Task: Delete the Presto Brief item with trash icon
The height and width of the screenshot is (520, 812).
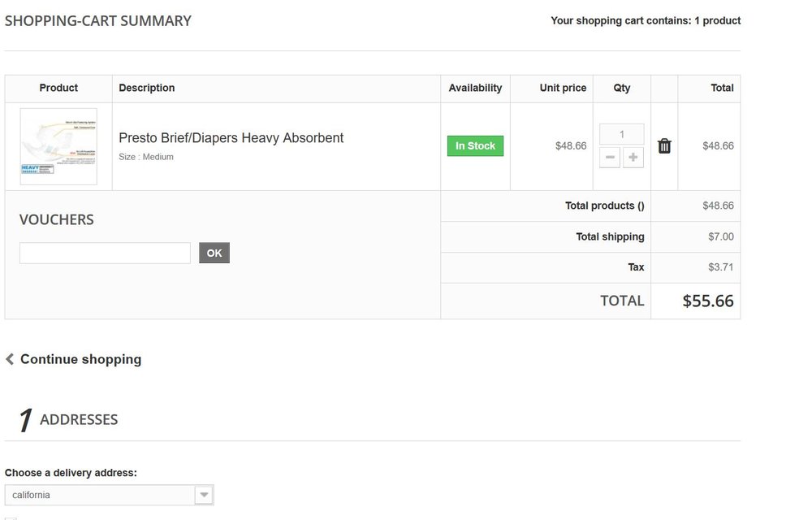Action: 664,146
